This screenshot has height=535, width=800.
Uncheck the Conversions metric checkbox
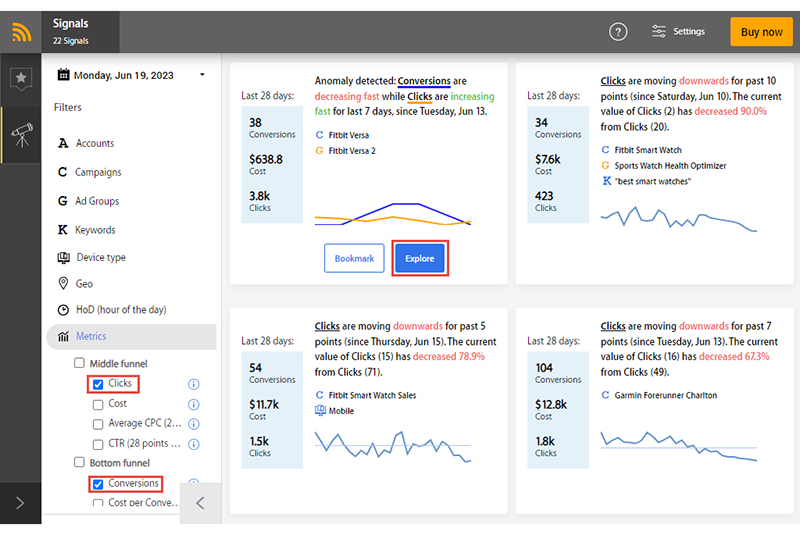coord(98,484)
